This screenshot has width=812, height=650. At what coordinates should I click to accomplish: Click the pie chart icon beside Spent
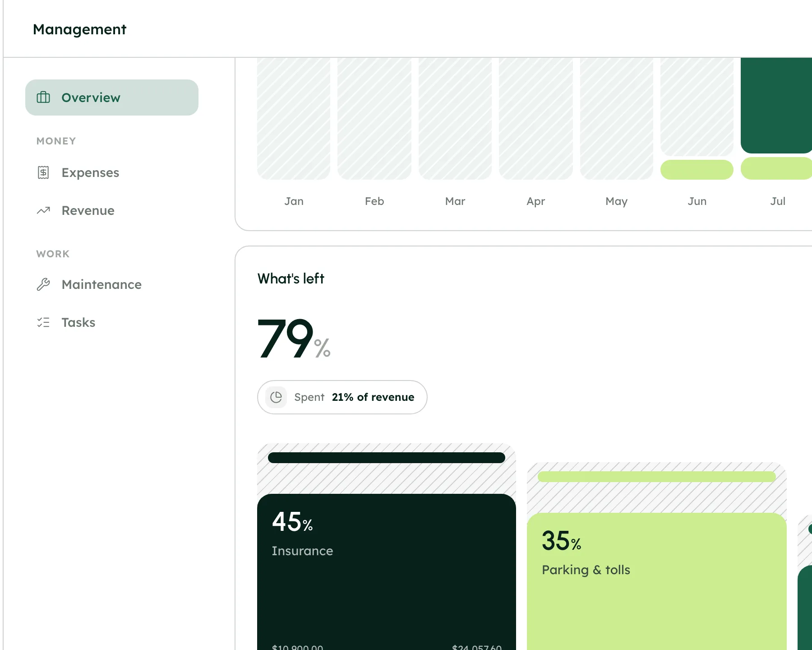tap(276, 397)
